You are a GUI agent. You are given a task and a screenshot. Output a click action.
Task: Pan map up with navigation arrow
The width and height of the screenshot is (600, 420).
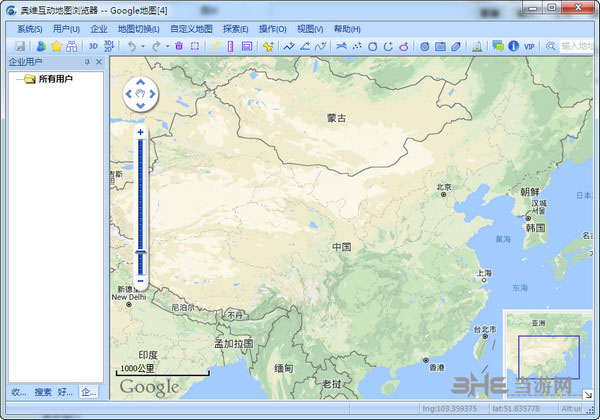[140, 82]
